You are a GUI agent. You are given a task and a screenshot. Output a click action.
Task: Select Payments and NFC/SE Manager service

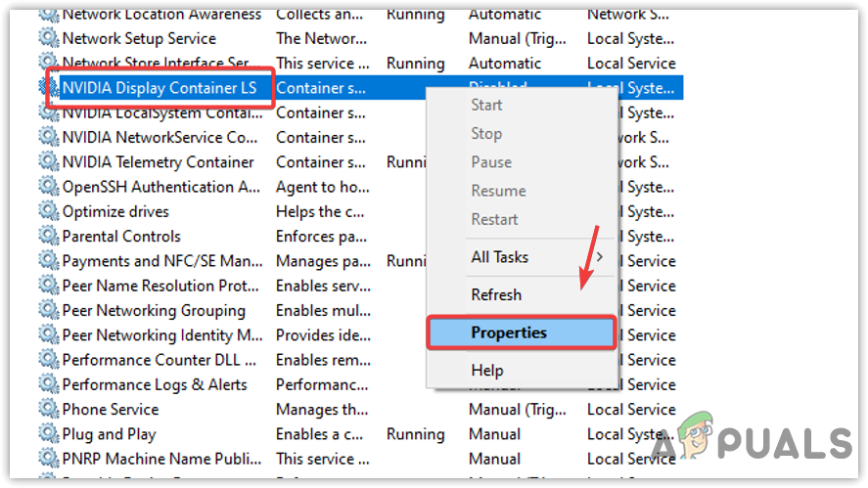[x=162, y=260]
